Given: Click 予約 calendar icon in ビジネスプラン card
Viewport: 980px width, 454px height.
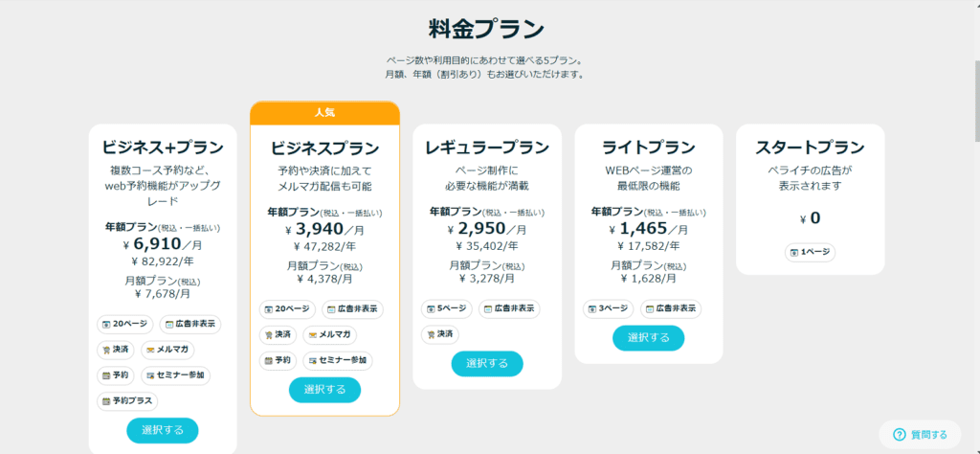Looking at the screenshot, I should tap(269, 360).
